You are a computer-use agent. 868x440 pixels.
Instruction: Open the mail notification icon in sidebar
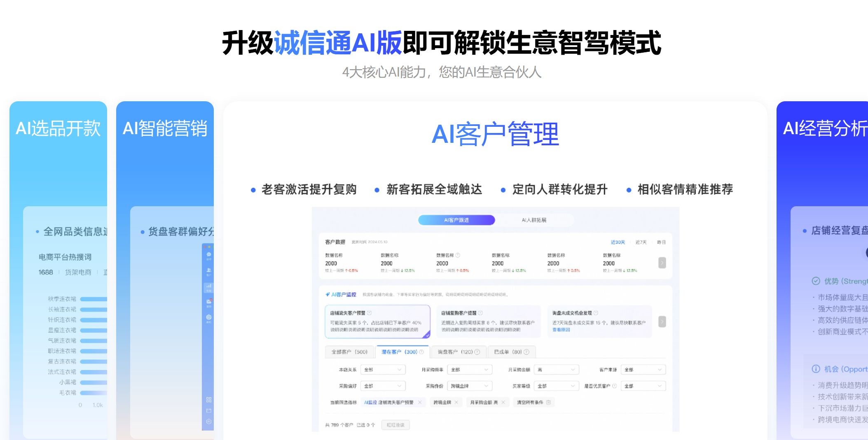(208, 302)
